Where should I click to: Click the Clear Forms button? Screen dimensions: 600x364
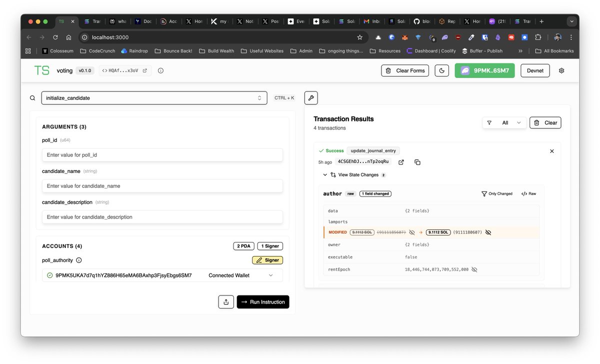(405, 70)
